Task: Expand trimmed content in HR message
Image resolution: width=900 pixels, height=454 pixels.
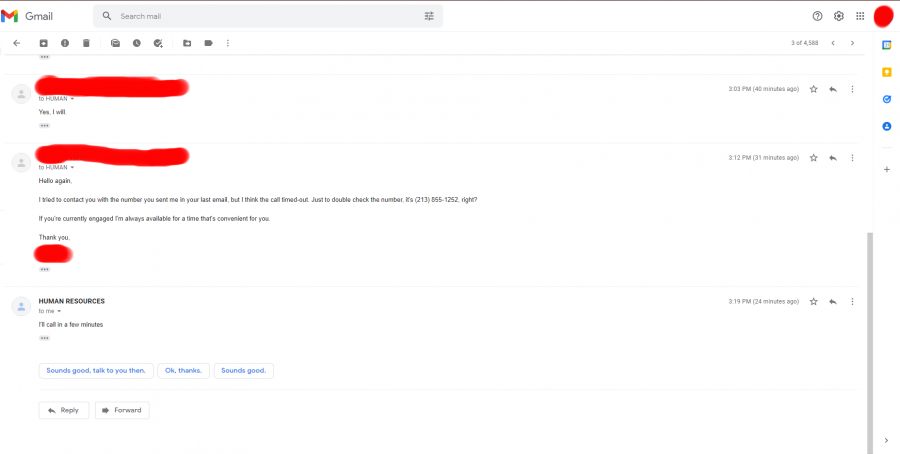Action: (x=44, y=338)
